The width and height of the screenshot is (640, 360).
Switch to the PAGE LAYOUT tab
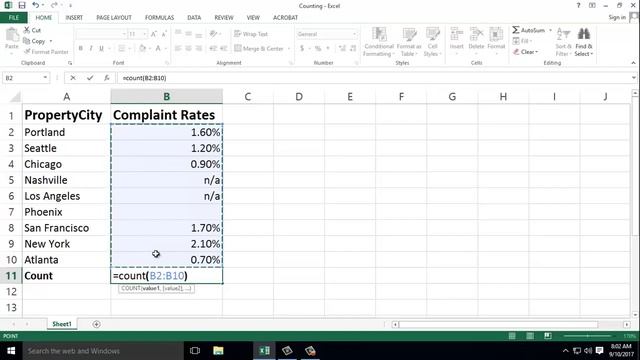114,18
